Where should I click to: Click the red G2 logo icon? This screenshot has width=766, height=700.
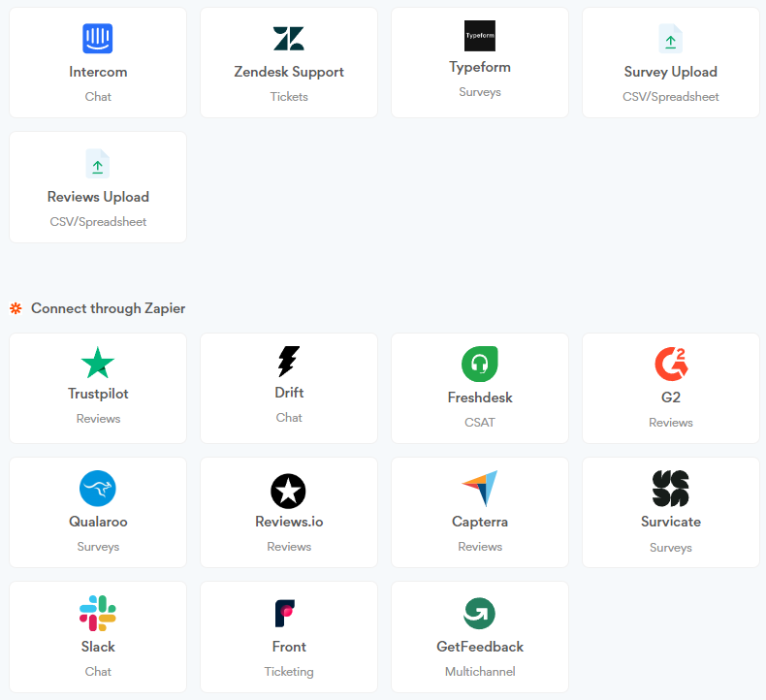(x=671, y=364)
